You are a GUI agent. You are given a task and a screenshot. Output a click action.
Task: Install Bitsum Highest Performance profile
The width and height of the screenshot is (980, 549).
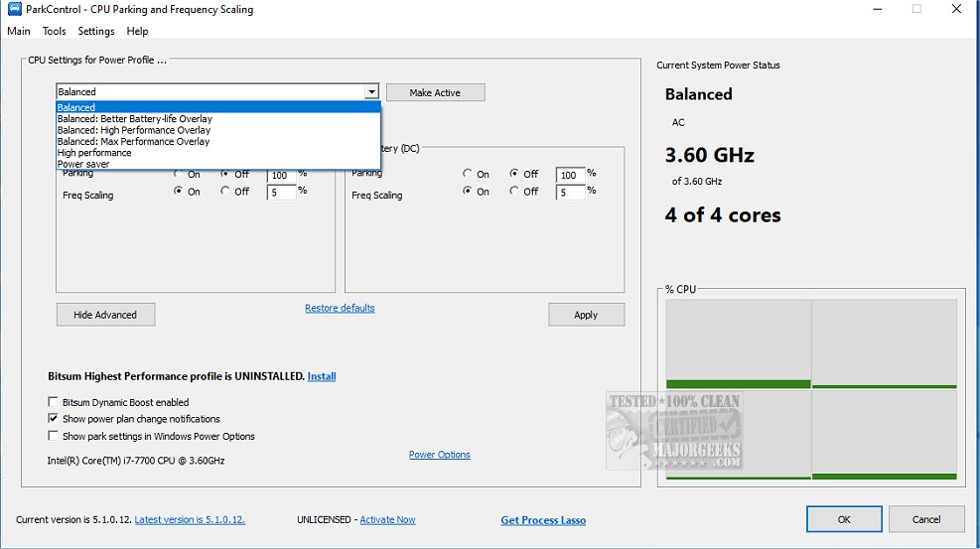tap(322, 376)
